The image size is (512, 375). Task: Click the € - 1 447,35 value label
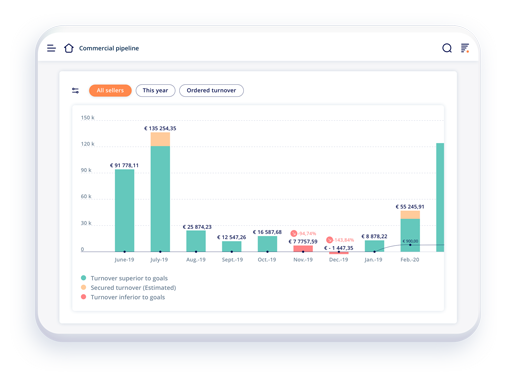click(339, 248)
